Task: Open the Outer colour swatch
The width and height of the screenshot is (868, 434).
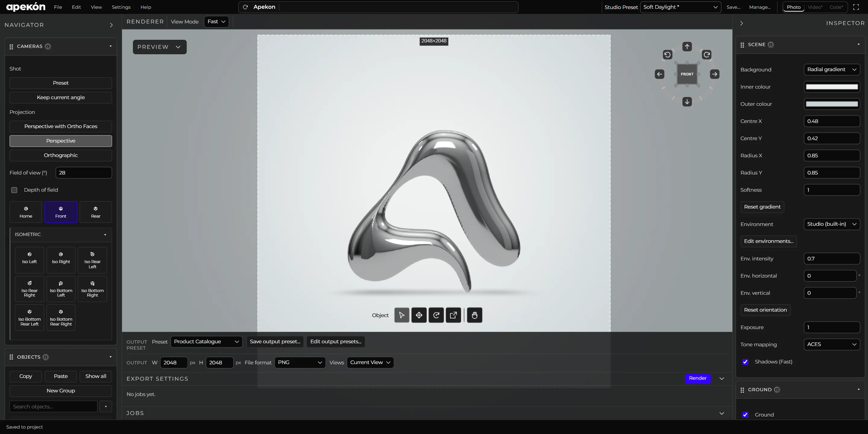Action: point(832,104)
